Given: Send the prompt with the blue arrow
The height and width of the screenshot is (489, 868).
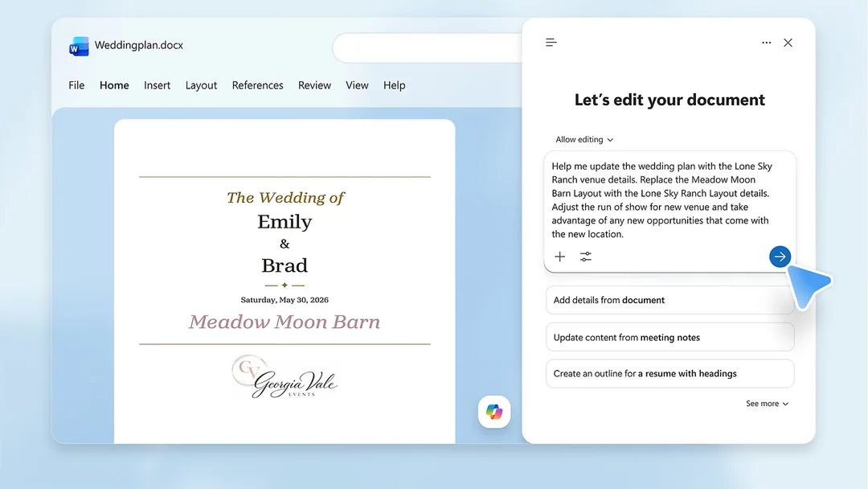Looking at the screenshot, I should pos(780,257).
